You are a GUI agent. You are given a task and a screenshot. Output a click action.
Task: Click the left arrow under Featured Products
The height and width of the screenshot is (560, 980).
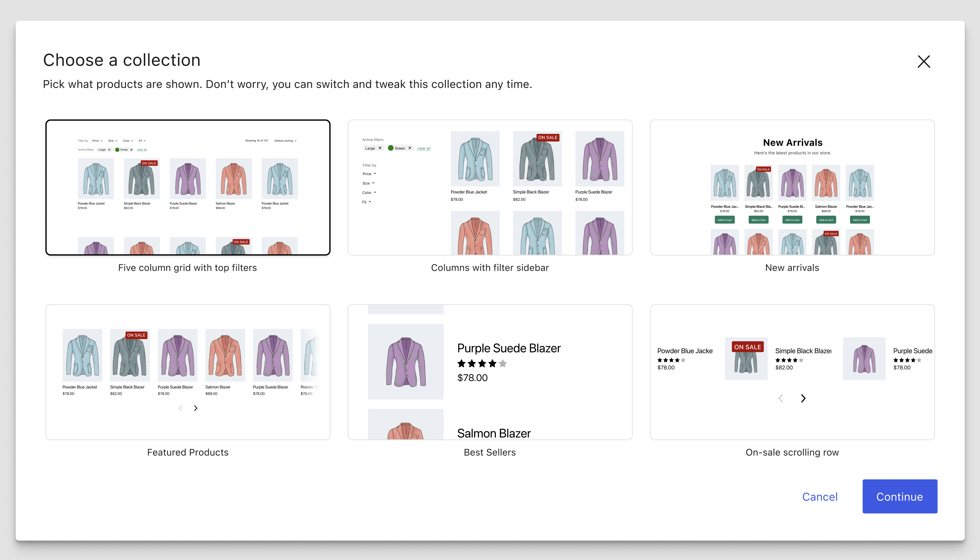[180, 408]
